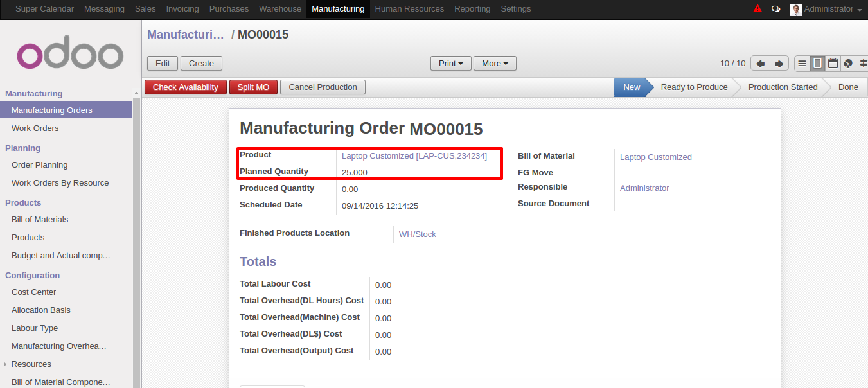Open the Print dropdown
This screenshot has width=868, height=388.
coord(451,64)
